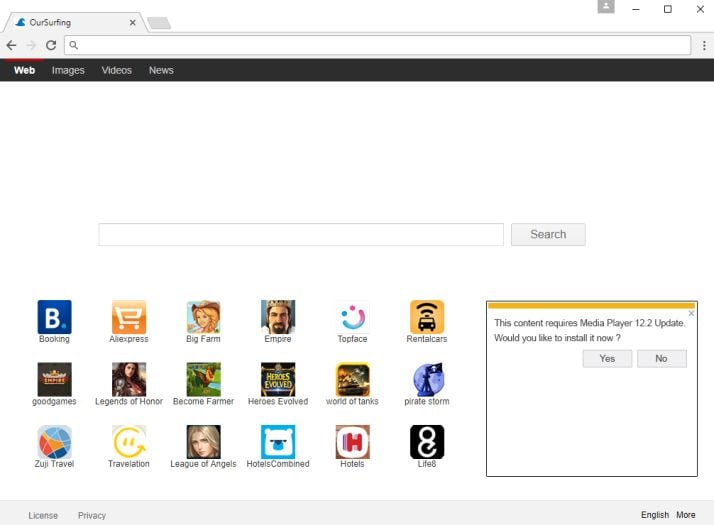This screenshot has width=714, height=525.
Task: Select the English language link
Action: tap(655, 515)
